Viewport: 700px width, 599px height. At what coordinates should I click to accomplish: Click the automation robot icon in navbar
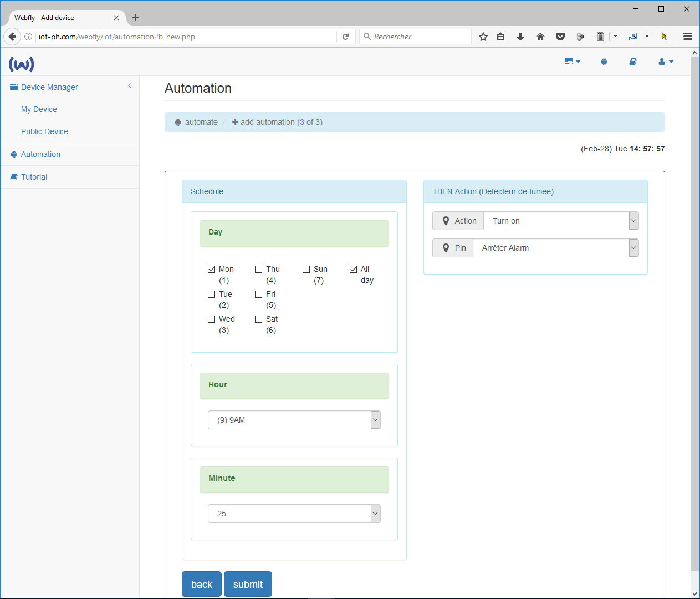coord(604,62)
